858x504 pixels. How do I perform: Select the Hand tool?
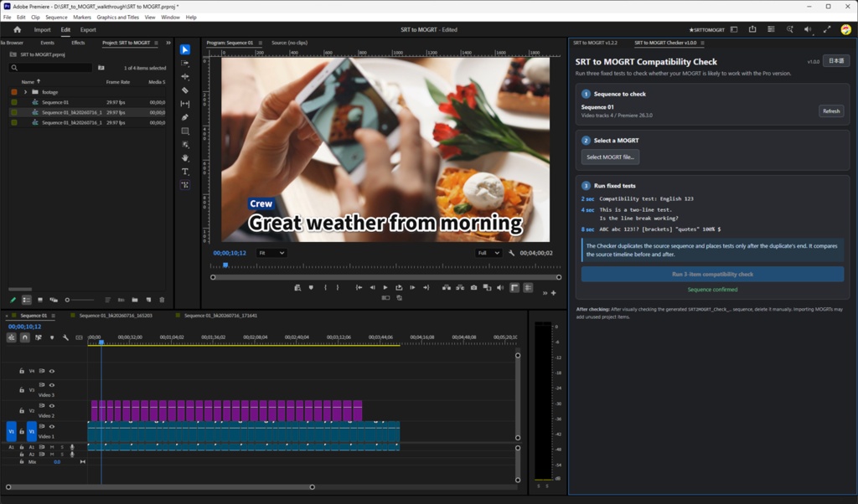185,158
